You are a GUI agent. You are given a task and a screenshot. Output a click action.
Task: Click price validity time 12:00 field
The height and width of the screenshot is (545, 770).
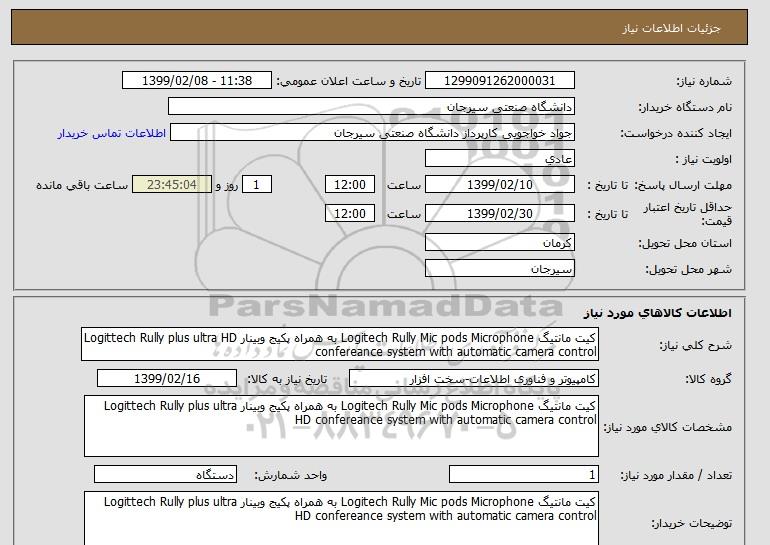350,214
